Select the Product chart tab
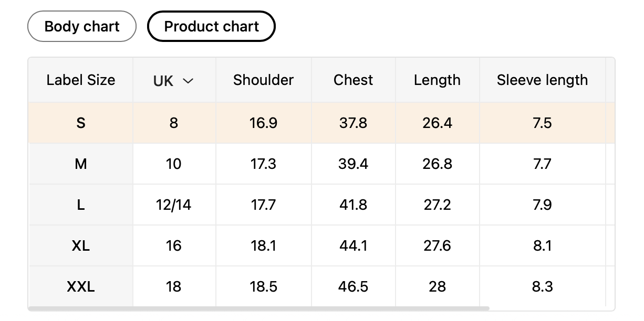Viewport: 644px width, 321px height. click(211, 26)
